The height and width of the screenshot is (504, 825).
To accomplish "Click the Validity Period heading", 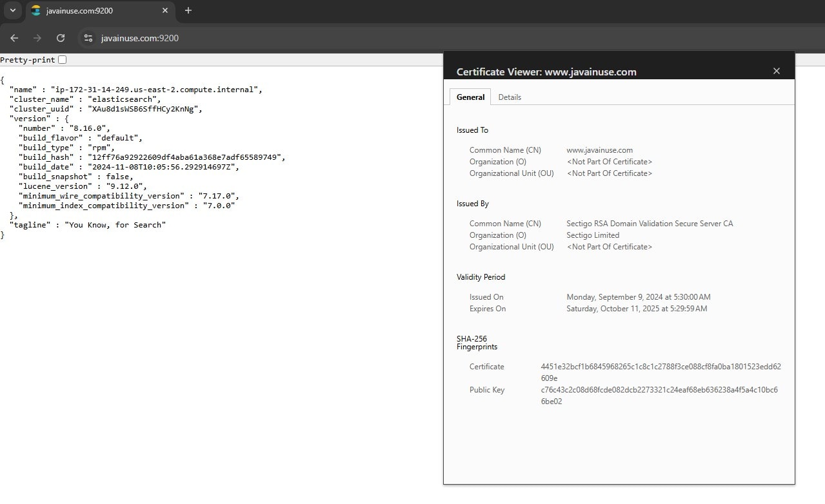I will pos(481,277).
